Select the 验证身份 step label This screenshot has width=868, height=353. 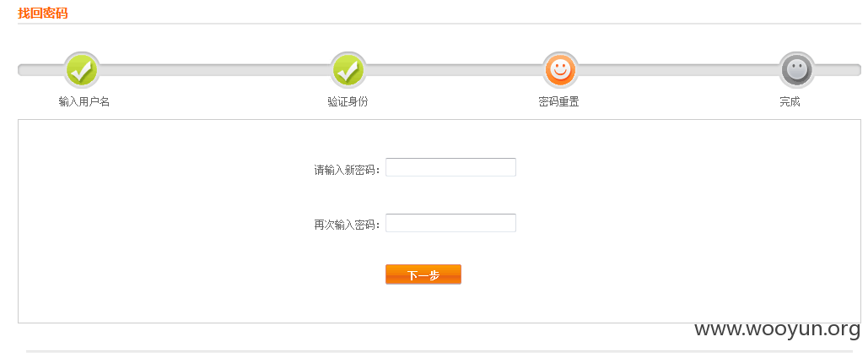pyautogui.click(x=348, y=102)
